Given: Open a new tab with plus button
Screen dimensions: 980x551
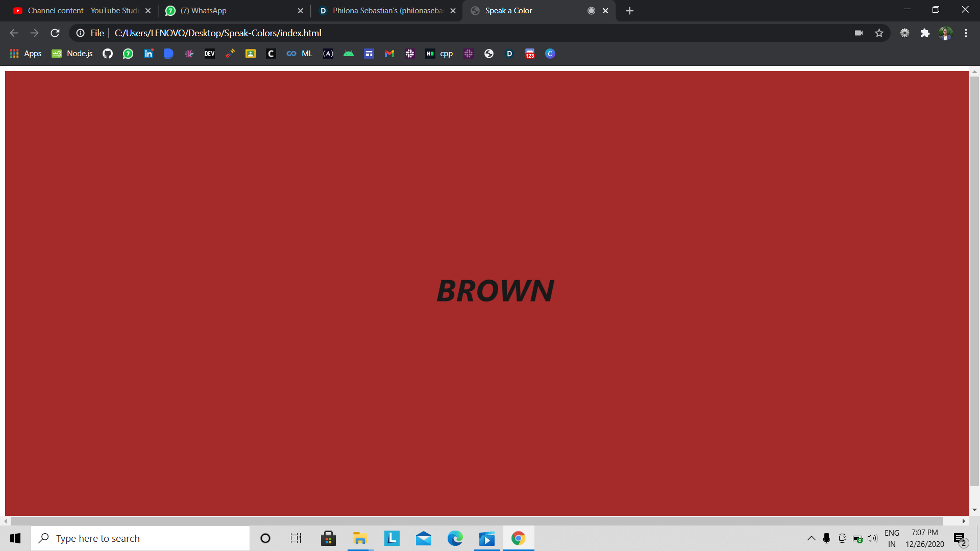Looking at the screenshot, I should click(629, 11).
